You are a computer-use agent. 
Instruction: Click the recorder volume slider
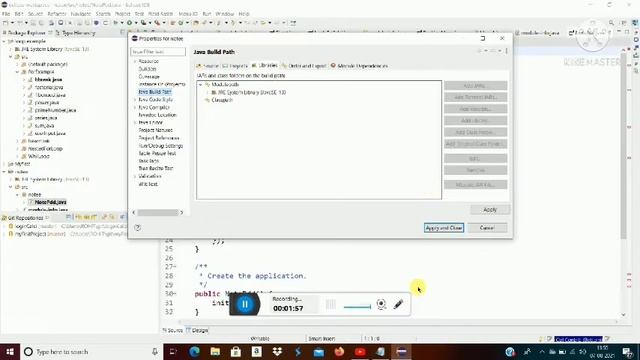[357, 307]
